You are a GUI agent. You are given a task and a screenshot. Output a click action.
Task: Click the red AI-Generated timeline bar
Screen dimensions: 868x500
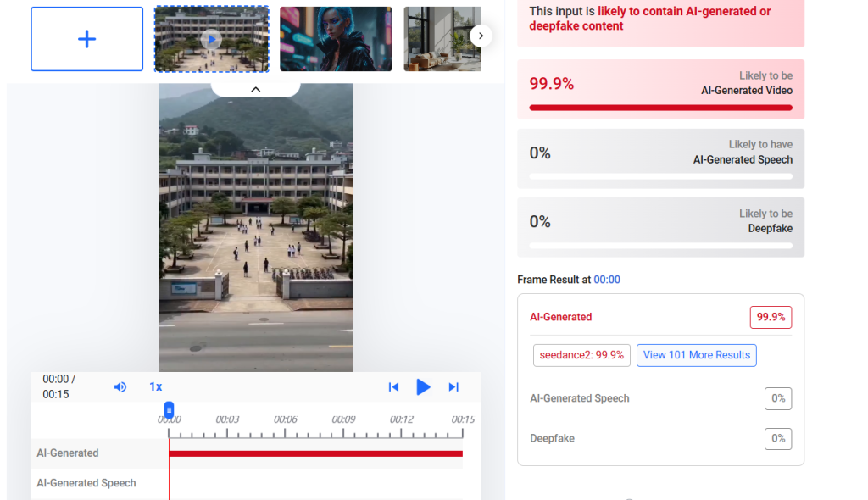click(315, 453)
